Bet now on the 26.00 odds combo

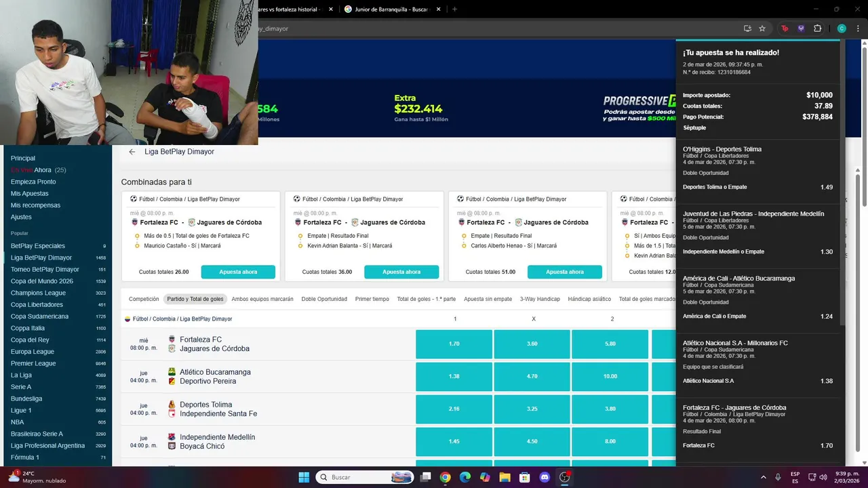click(x=238, y=272)
